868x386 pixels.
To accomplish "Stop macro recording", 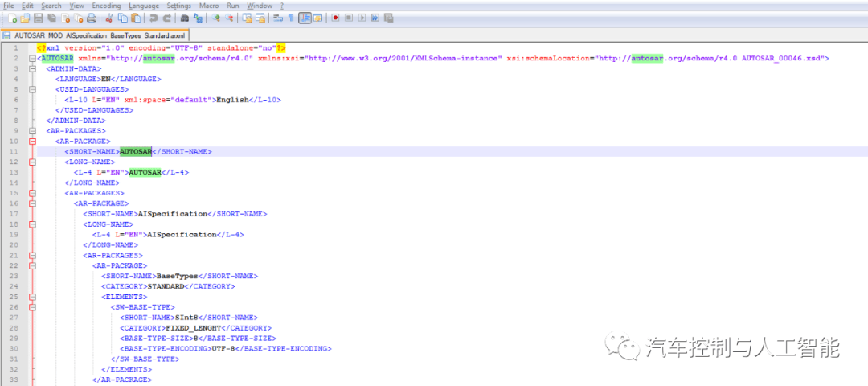I will (349, 18).
